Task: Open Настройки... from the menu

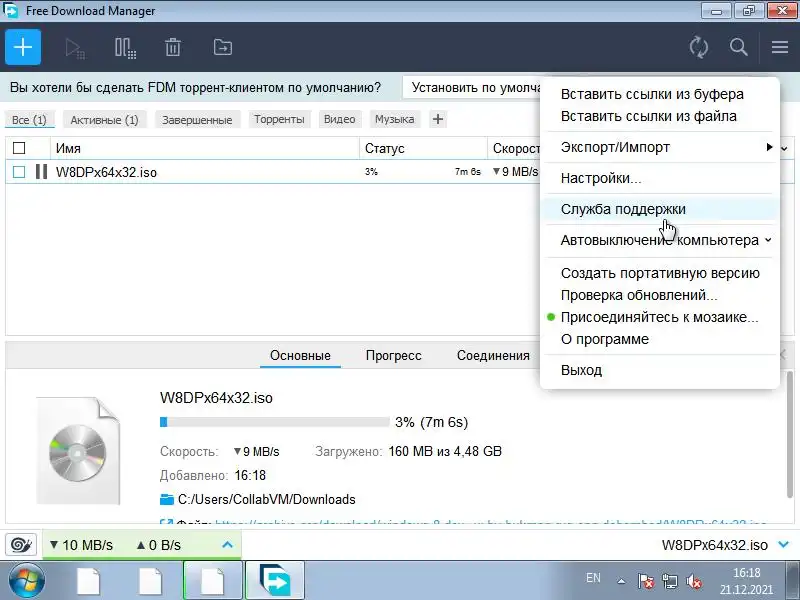Action: pyautogui.click(x=660, y=178)
